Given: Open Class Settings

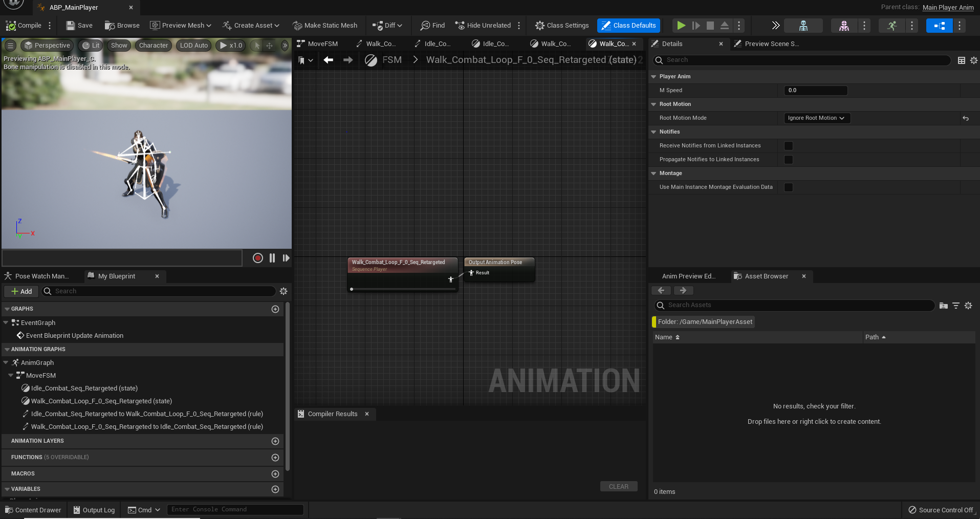Looking at the screenshot, I should pyautogui.click(x=562, y=25).
